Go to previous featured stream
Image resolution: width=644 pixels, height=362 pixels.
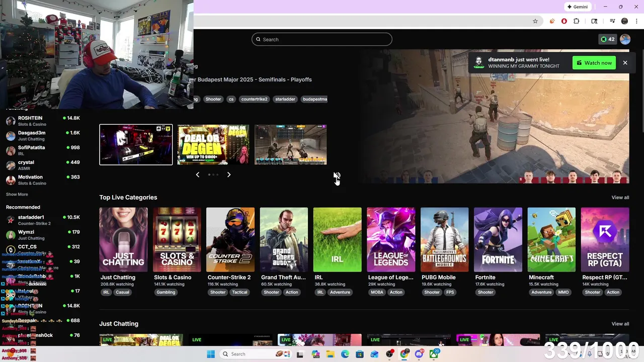point(197,174)
